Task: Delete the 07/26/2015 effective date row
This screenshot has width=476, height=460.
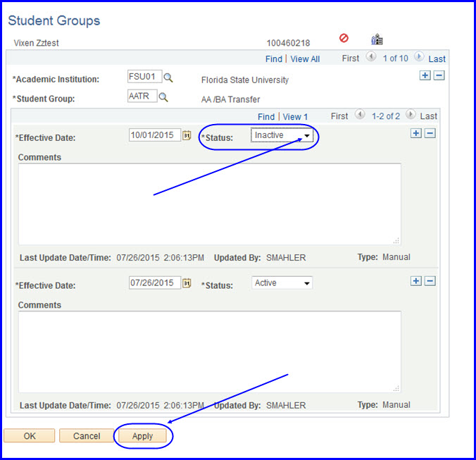Action: (x=430, y=281)
